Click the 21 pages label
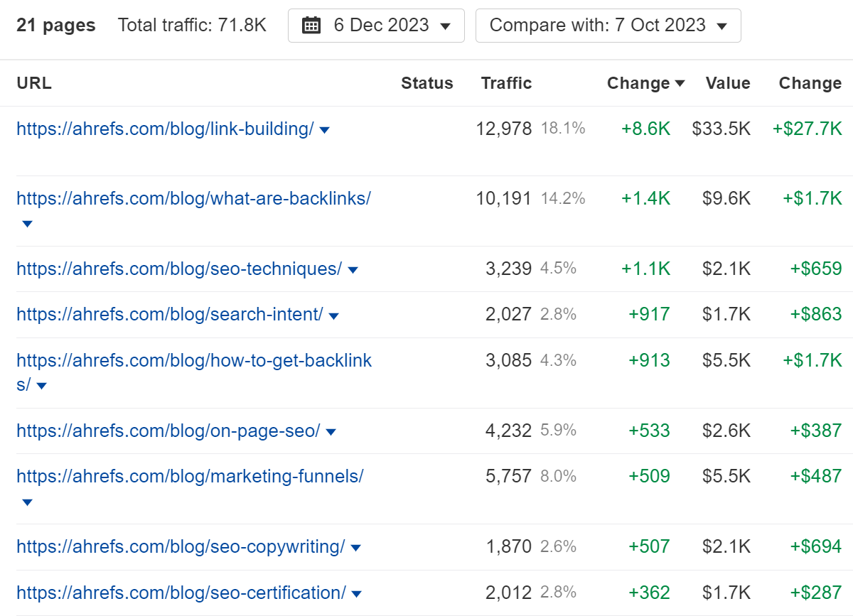The width and height of the screenshot is (853, 616). point(55,25)
